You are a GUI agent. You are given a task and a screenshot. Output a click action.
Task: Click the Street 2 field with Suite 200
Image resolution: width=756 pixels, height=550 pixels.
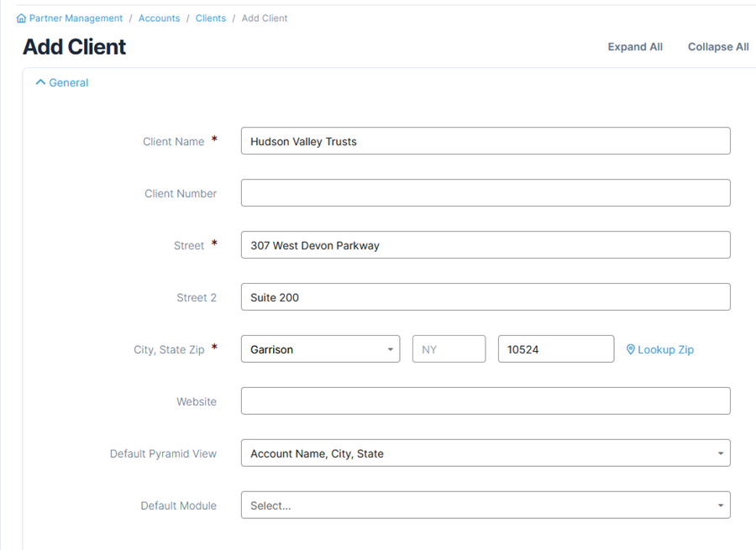pyautogui.click(x=486, y=297)
